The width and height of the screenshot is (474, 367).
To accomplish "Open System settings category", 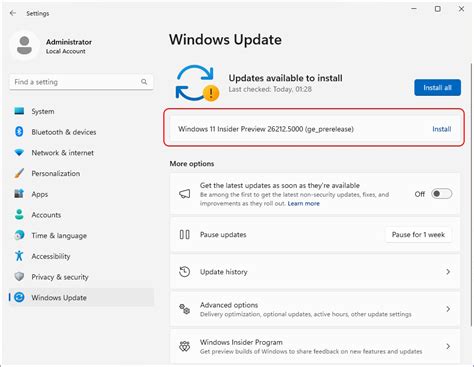I will 81,111.
